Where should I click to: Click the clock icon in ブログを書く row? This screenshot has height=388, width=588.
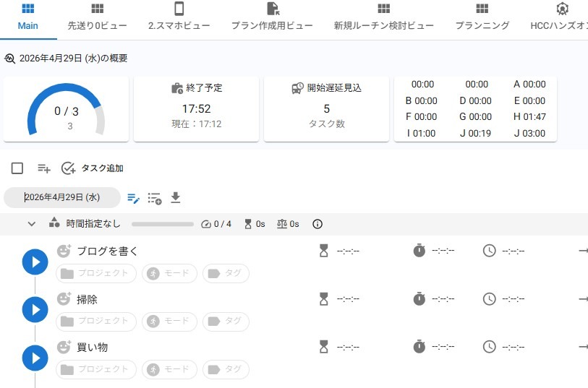(x=490, y=251)
